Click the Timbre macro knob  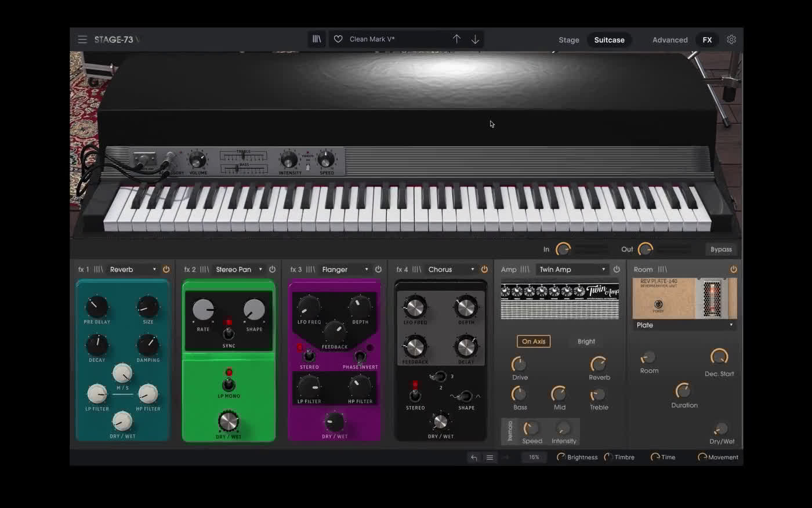coord(608,458)
